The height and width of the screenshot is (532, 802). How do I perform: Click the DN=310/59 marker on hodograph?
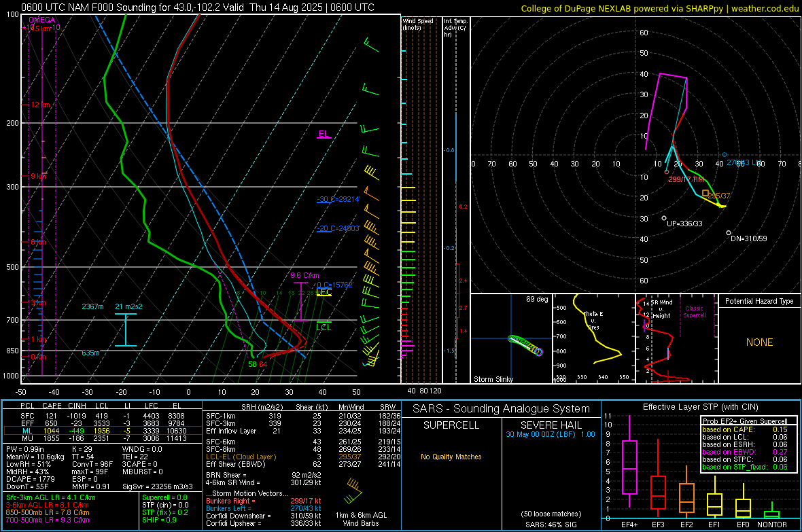coord(729,233)
